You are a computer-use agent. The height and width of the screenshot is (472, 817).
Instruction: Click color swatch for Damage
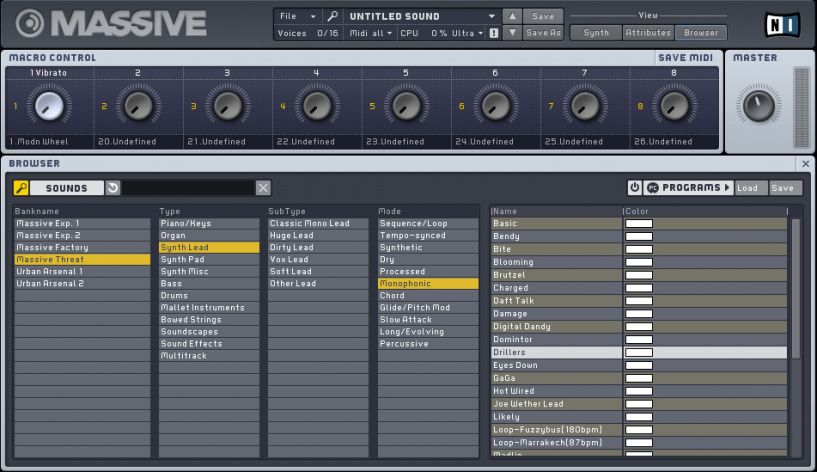[x=639, y=314]
